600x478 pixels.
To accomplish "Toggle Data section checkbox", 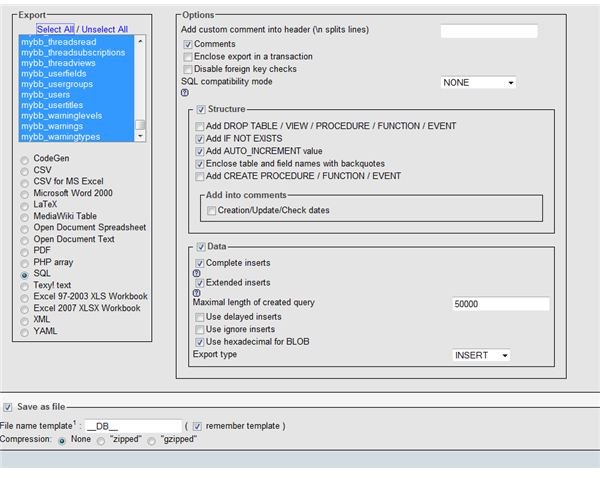I will coord(201,247).
